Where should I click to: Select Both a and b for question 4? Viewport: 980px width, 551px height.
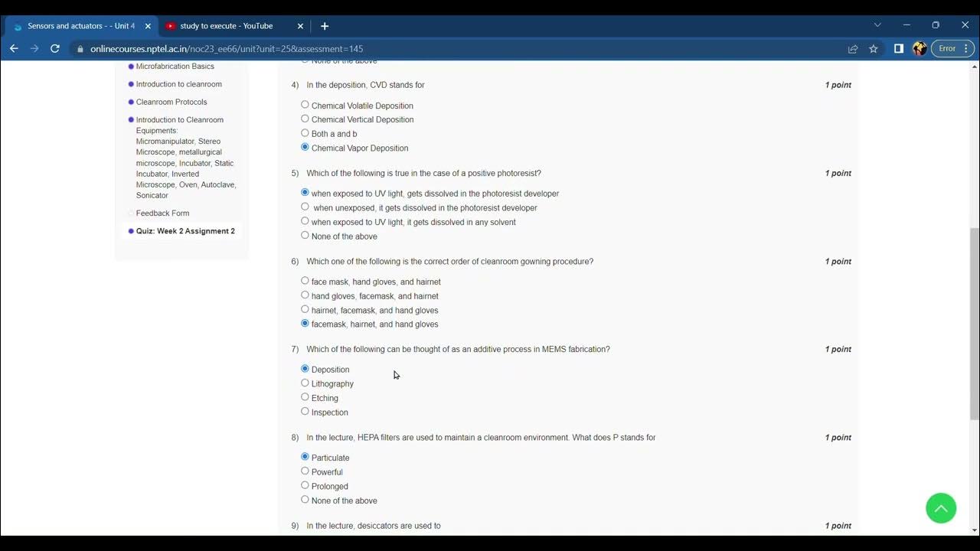(x=305, y=133)
